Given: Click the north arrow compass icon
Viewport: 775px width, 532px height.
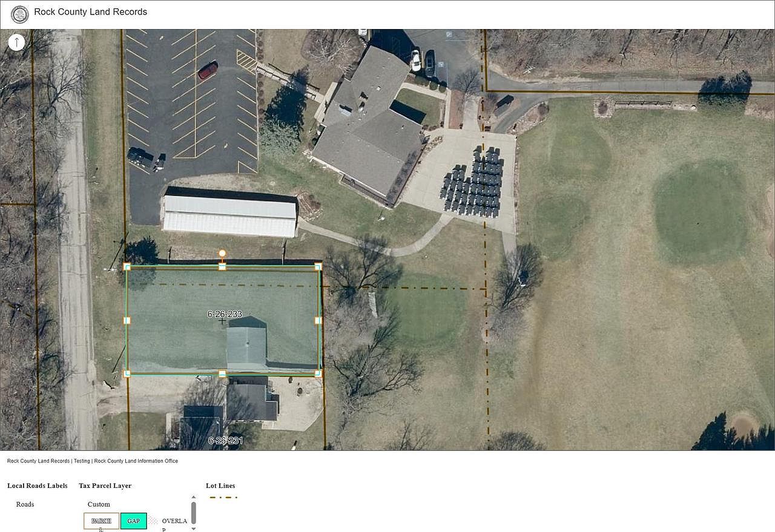Looking at the screenshot, I should [x=16, y=42].
